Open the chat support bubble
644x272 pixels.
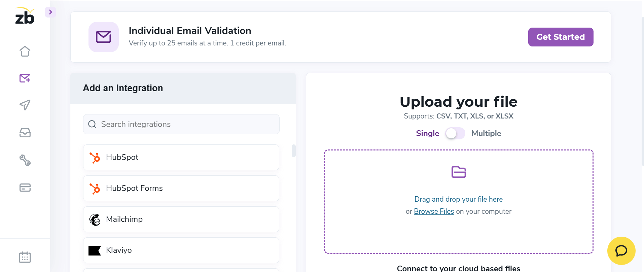click(x=621, y=251)
